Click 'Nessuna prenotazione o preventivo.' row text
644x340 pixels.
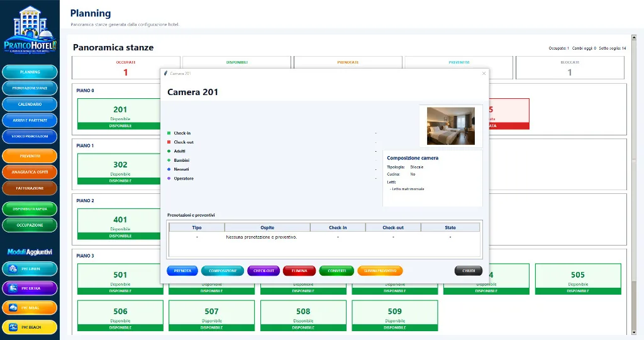[261, 237]
